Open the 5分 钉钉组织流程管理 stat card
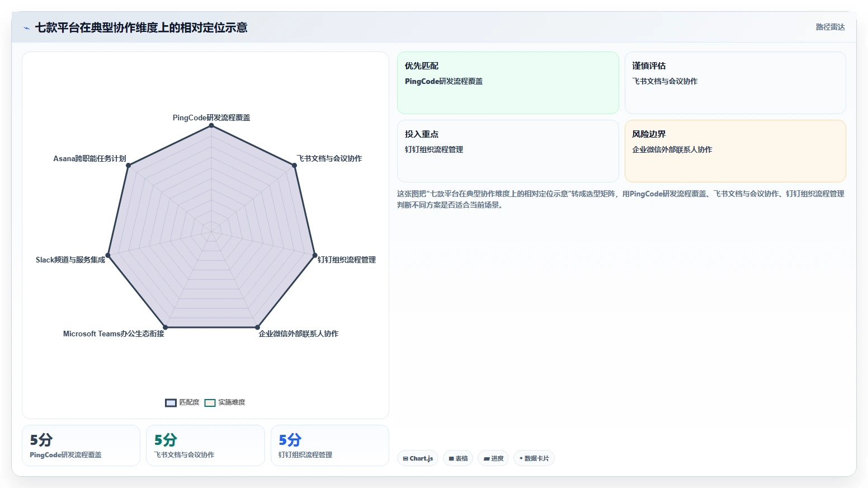868x488 pixels. (330, 445)
